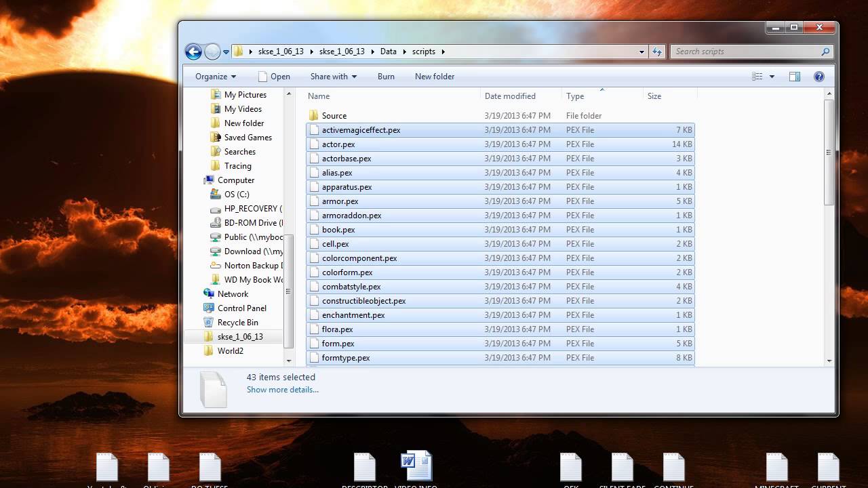Select colorform.pex file icon

click(x=313, y=272)
